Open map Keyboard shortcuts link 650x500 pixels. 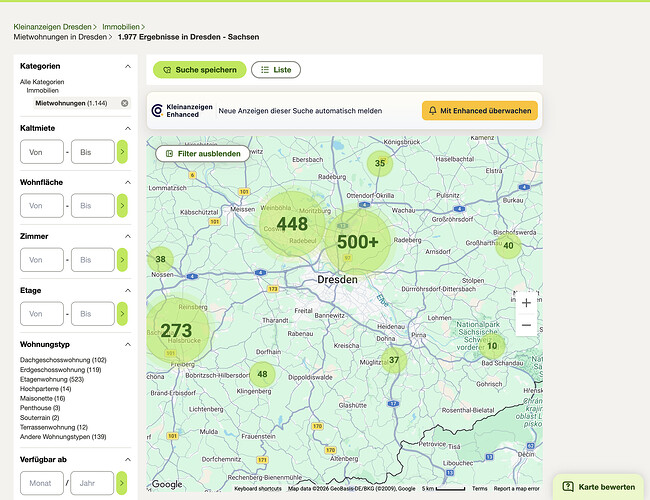258,489
